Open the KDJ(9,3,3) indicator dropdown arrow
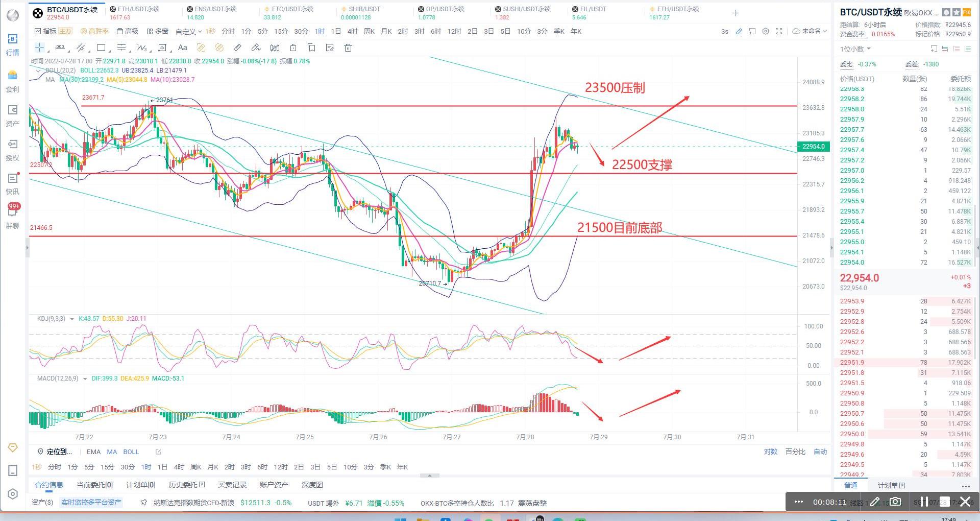Screen dimensions: 980x521 72,319
